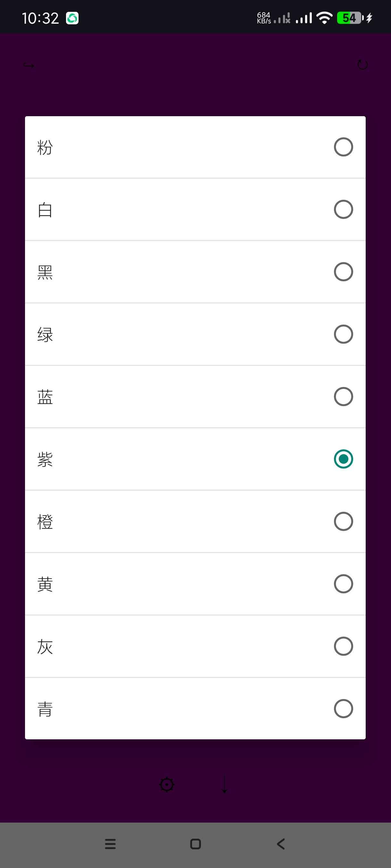The height and width of the screenshot is (868, 391).
Task: Tap the redo arrow icon at top
Action: click(x=29, y=65)
